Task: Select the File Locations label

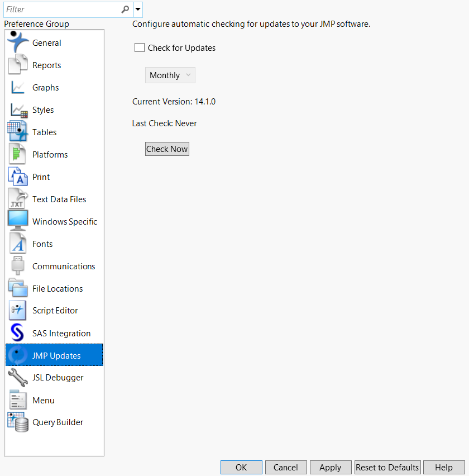Action: pos(58,289)
